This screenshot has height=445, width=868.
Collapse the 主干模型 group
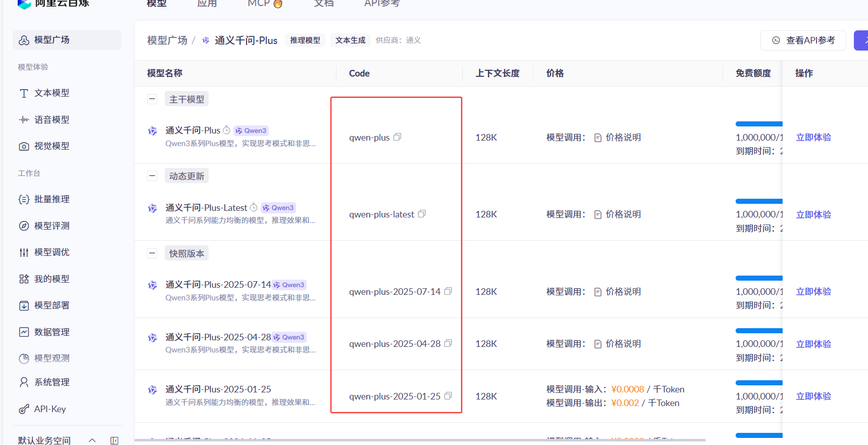pos(152,99)
